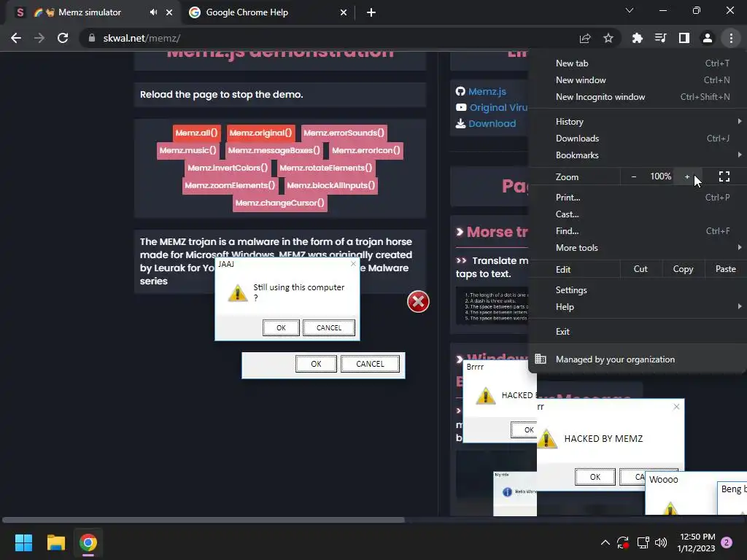
Task: Click Cut in the Edit row
Action: [x=640, y=269]
